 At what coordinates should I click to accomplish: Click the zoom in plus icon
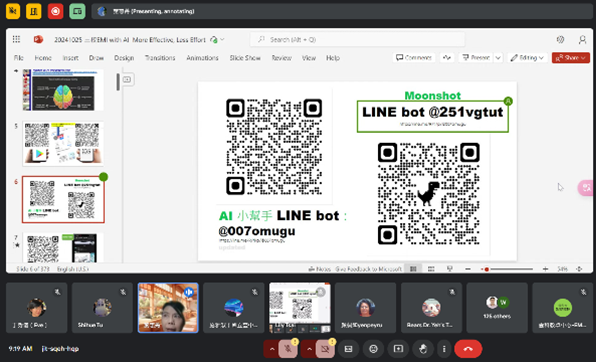coord(545,269)
